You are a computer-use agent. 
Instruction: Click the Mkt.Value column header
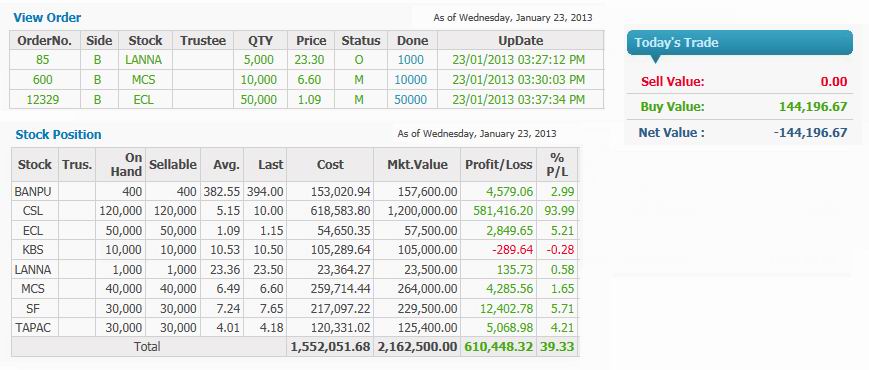417,165
